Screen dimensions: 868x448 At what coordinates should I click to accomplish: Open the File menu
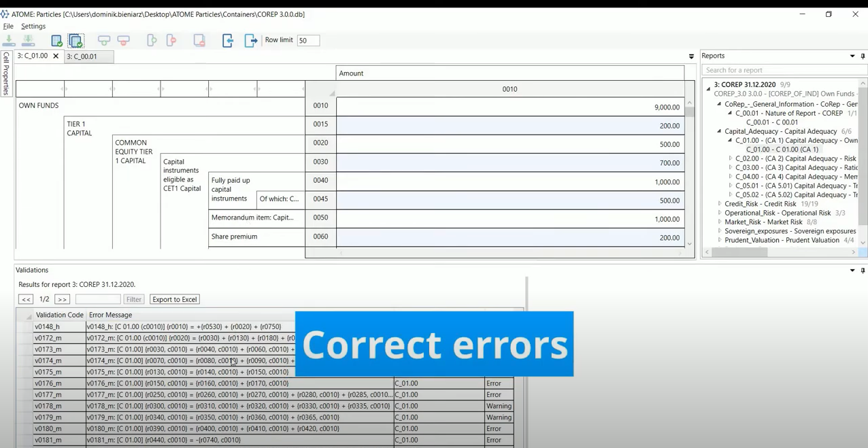coord(8,27)
